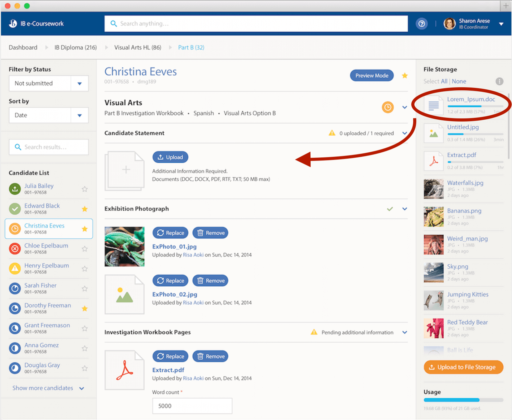Open the Filter by Status dropdown
The image size is (512, 420).
[49, 84]
